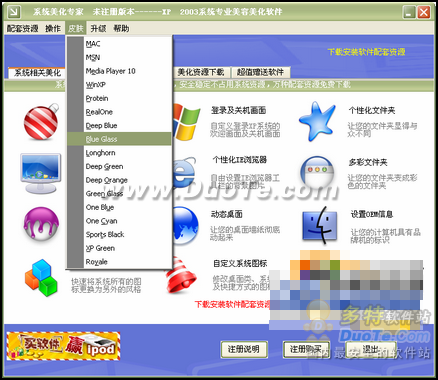Image resolution: width=438 pixels, height=380 pixels.
Task: Select the MAC skin
Action: pos(119,44)
